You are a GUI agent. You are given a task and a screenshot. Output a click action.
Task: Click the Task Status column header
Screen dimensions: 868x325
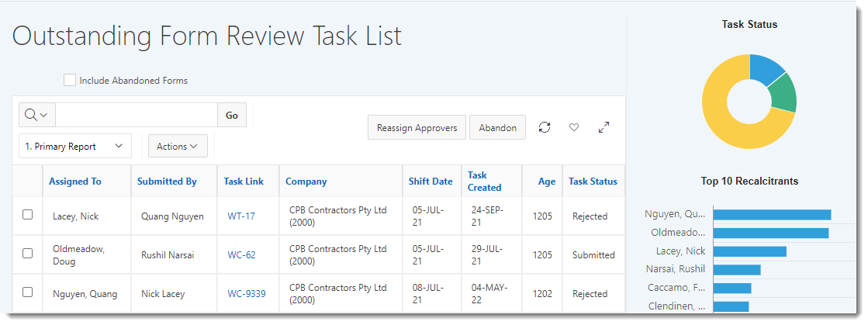click(593, 182)
